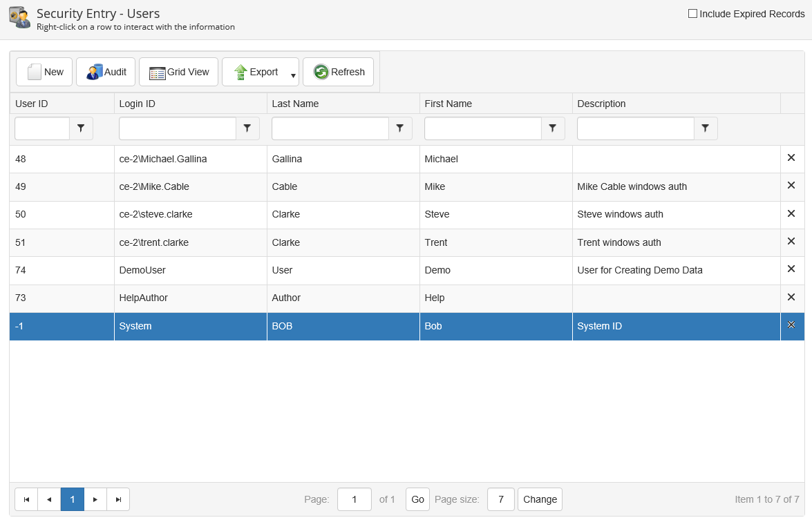812x520 pixels.
Task: Open the Description filter options
Action: coord(705,128)
